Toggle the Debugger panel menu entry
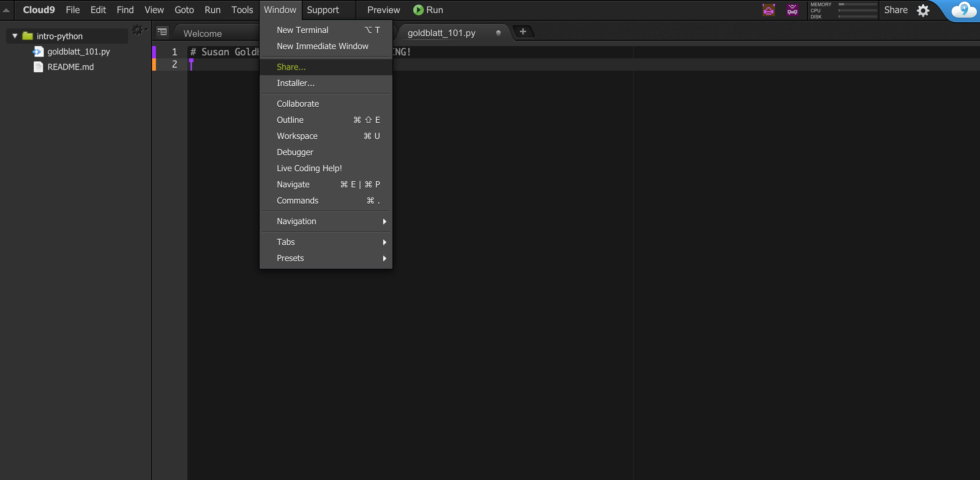 tap(295, 152)
